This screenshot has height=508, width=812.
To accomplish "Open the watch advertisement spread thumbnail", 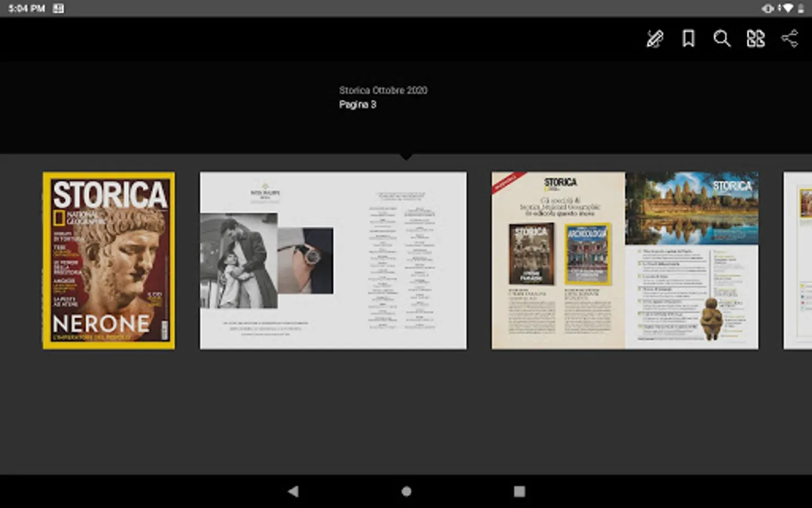I will coord(333,260).
